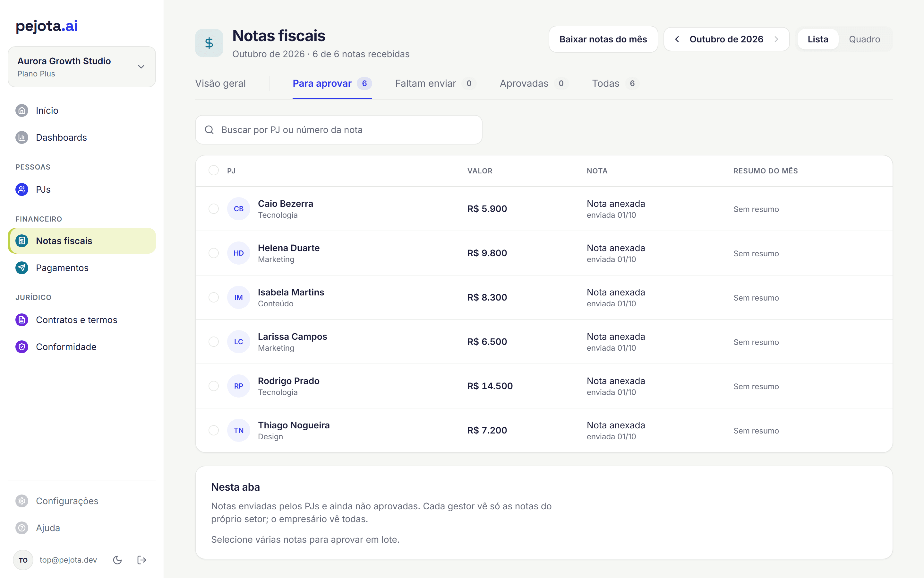Screen dimensions: 924x578
Task: Click the Ajuda question-mark icon
Action: pos(22,528)
